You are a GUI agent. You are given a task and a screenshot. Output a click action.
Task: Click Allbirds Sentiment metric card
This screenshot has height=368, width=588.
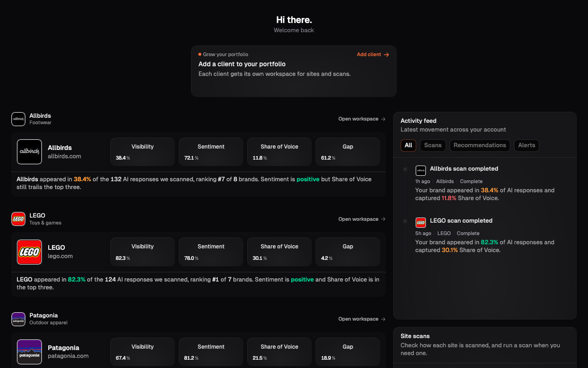pyautogui.click(x=211, y=152)
